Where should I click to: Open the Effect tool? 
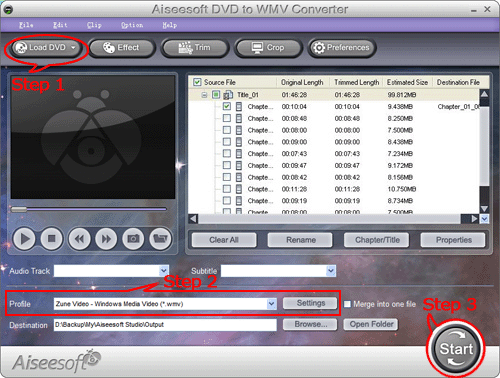[121, 48]
